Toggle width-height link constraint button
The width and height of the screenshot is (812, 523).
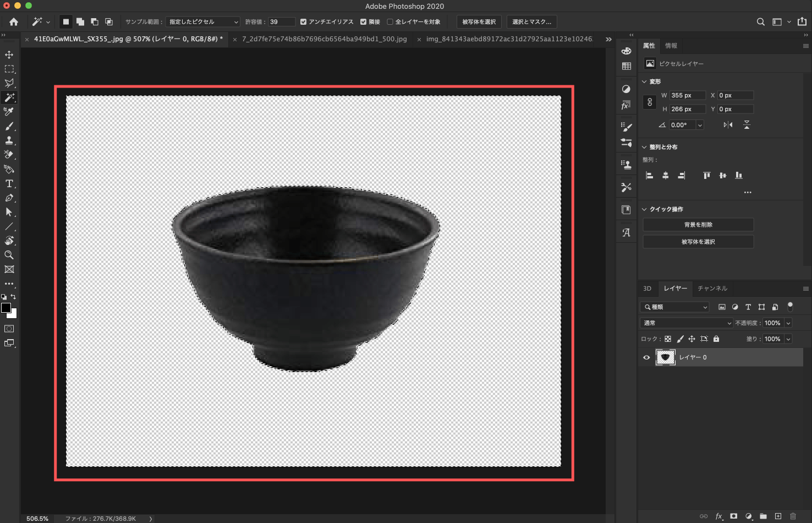pos(650,102)
